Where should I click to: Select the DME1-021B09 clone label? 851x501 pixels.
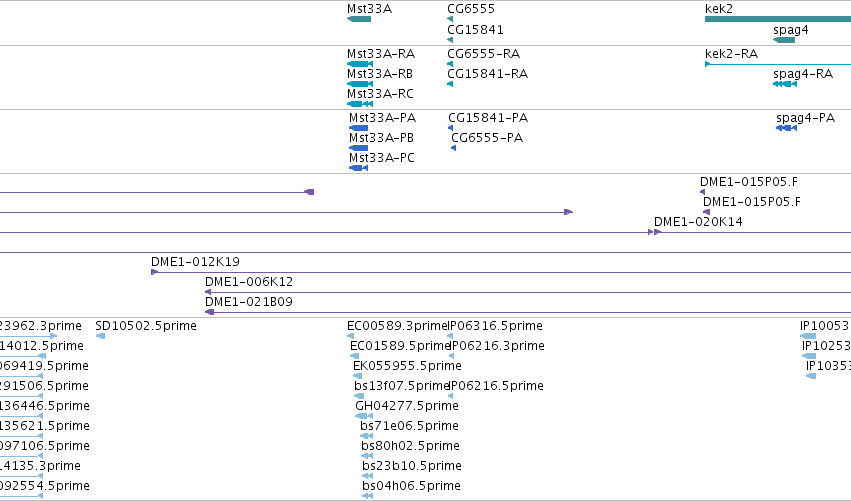click(x=249, y=302)
